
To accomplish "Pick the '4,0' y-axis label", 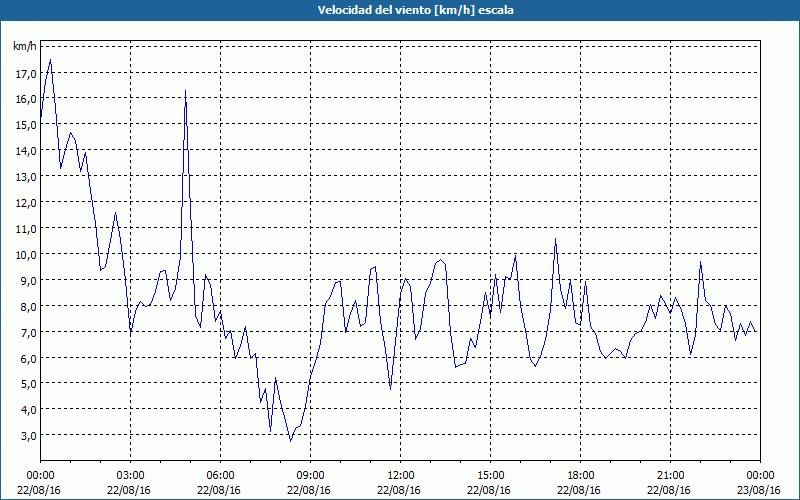I will pos(28,410).
